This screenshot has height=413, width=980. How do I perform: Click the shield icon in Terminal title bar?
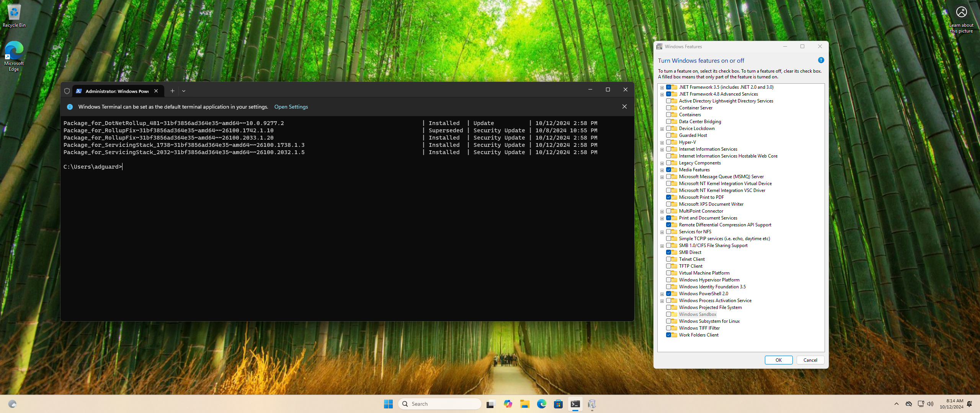click(67, 91)
